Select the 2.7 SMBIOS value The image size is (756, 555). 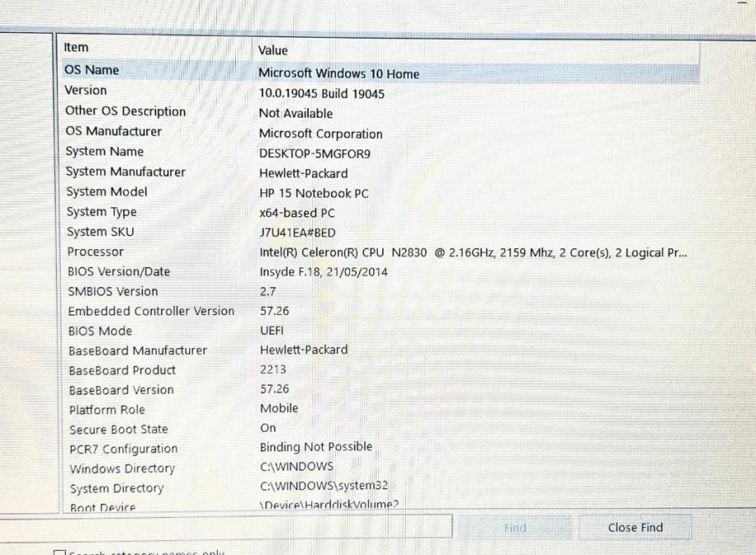tap(268, 292)
